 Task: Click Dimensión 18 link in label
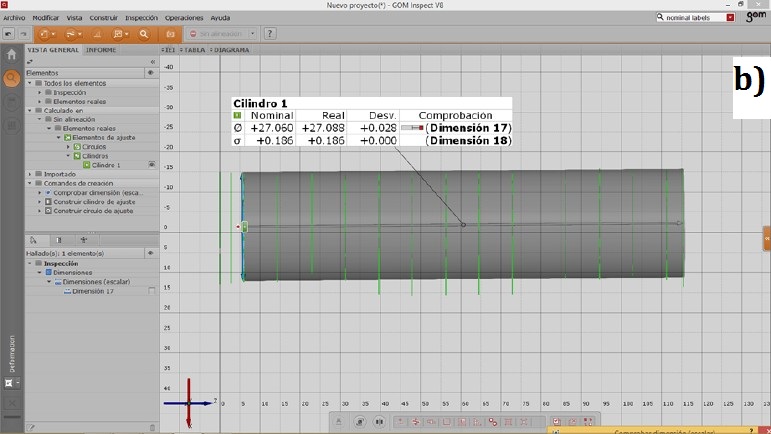click(469, 141)
